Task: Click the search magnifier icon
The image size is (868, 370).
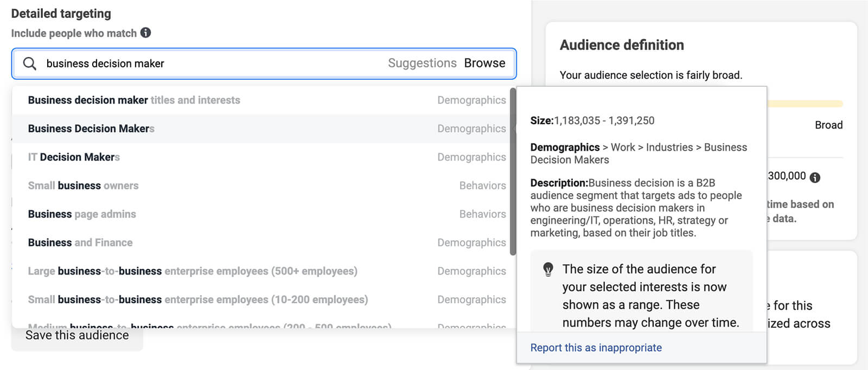Action: (30, 63)
